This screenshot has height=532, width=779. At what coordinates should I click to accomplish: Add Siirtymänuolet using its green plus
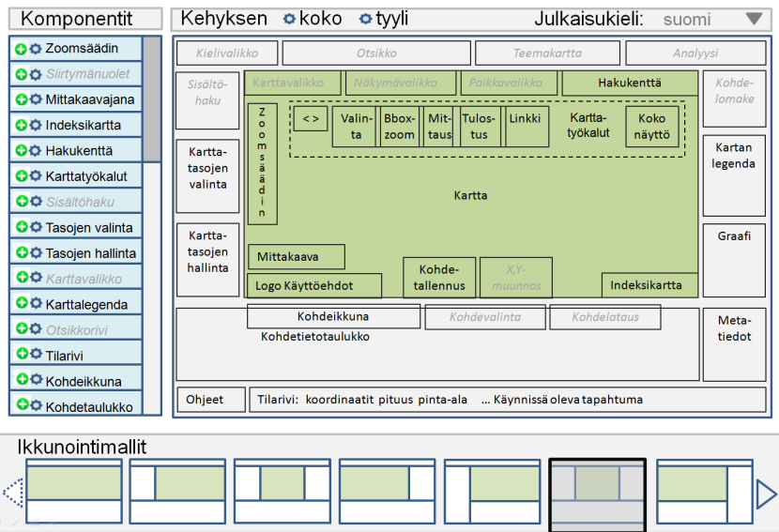(21, 74)
